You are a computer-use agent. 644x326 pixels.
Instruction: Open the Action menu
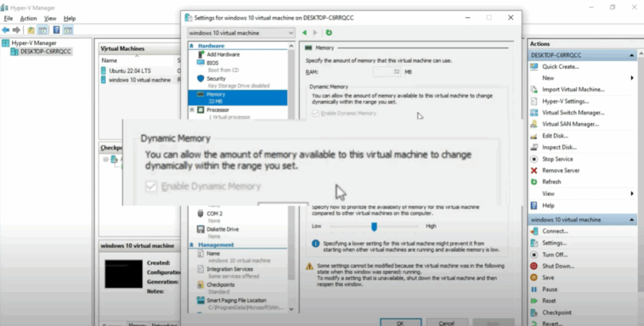28,18
